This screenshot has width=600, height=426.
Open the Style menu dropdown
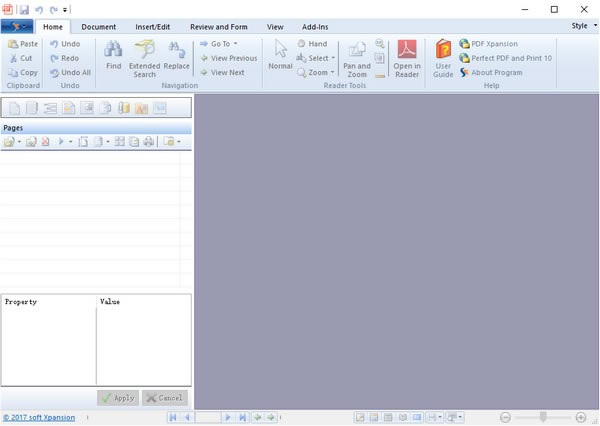pos(582,26)
